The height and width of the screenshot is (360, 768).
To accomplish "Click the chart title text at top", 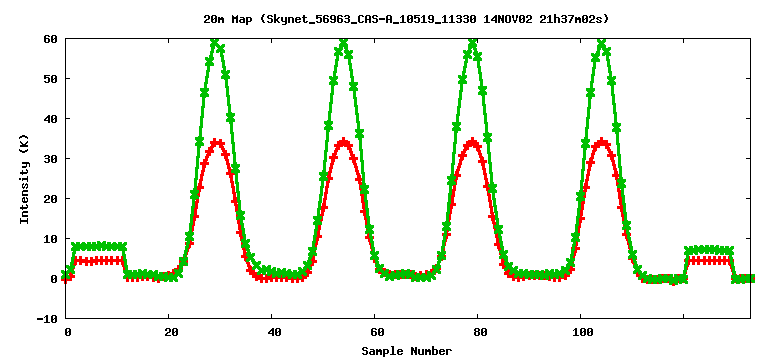I will click(x=406, y=19).
